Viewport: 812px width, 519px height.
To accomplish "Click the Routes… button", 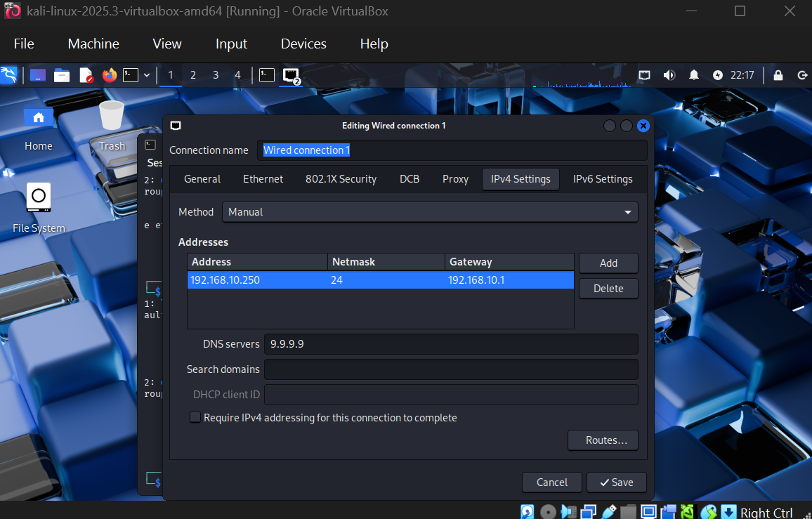I will (602, 440).
